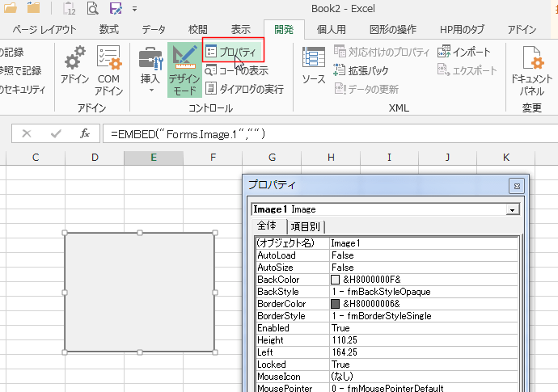Click the アドイン gear icon
This screenshot has height=392, width=558.
pos(74,61)
